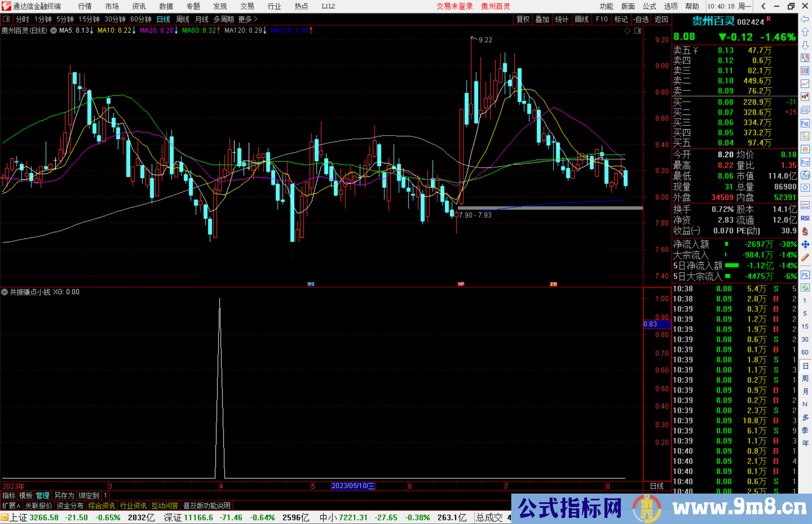
Task: Expand the 更多 periods dropdown
Action: tap(248, 19)
